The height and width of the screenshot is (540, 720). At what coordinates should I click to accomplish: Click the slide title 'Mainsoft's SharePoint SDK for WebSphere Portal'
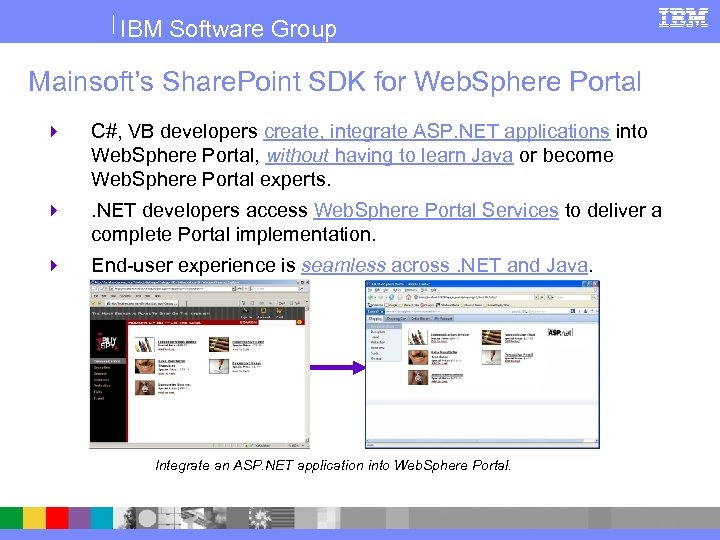pos(335,81)
